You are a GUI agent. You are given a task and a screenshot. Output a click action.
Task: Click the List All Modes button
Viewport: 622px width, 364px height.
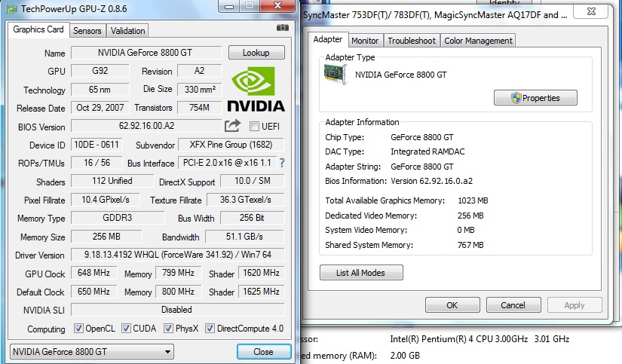361,273
